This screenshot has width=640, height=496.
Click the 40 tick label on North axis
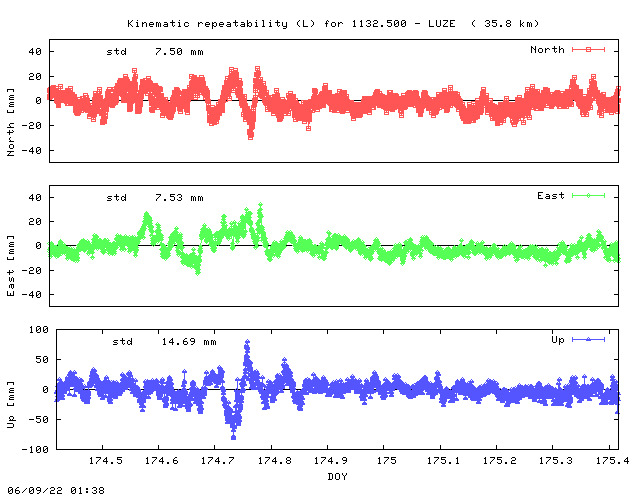pyautogui.click(x=35, y=52)
